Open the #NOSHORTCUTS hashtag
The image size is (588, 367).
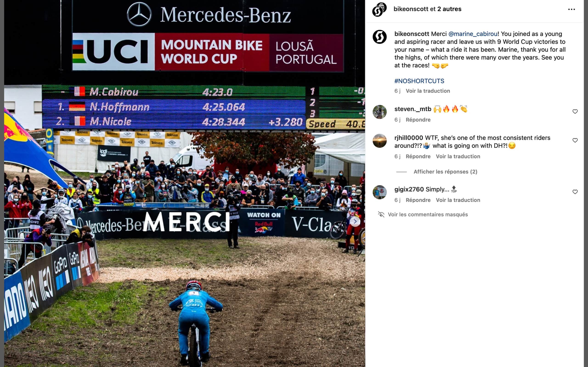[x=419, y=81]
